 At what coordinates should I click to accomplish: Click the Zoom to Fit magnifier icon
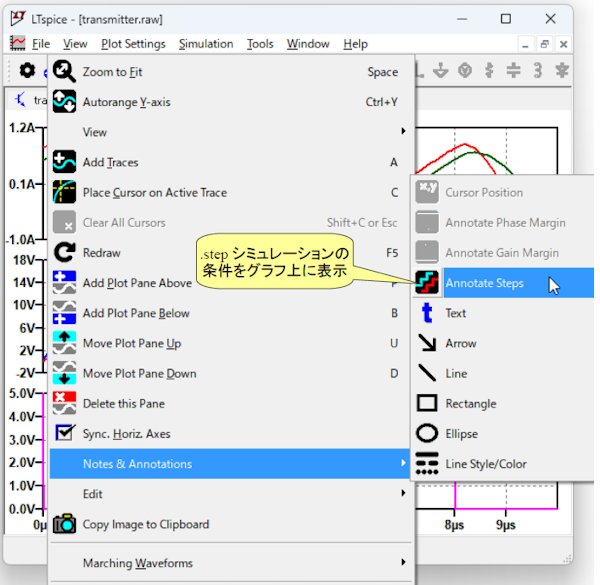pos(64,72)
